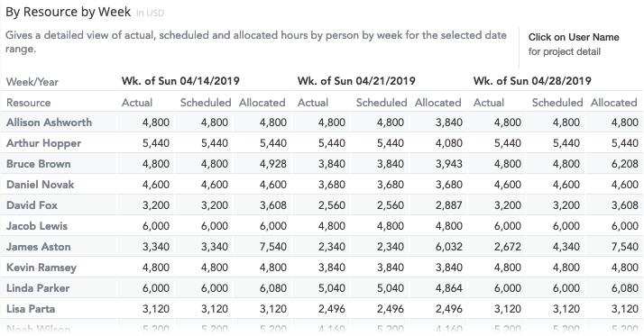Screen dimensions: 644x336
Task: Click 'In USD' currency label
Action: click(150, 14)
